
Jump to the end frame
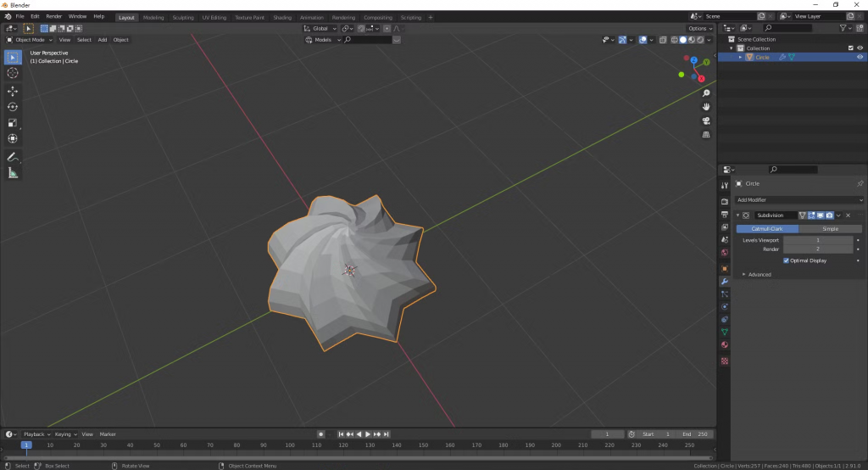click(x=387, y=434)
